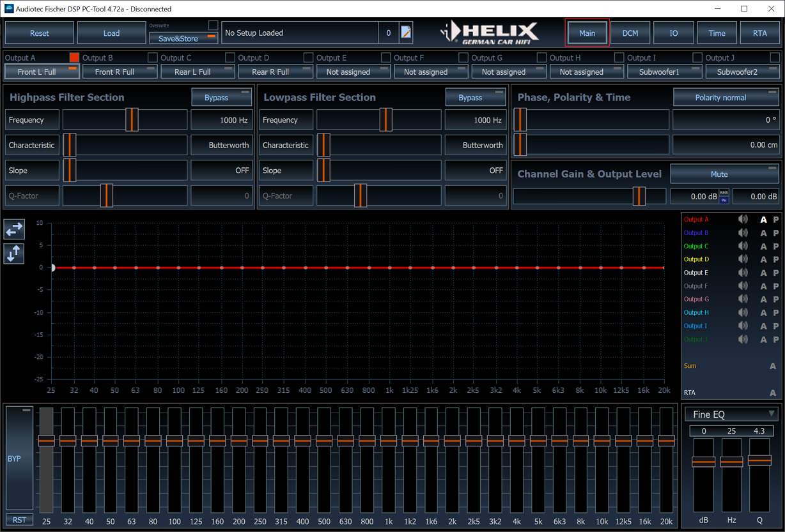Toggle the RMS/PH indicator icon

(x=724, y=196)
